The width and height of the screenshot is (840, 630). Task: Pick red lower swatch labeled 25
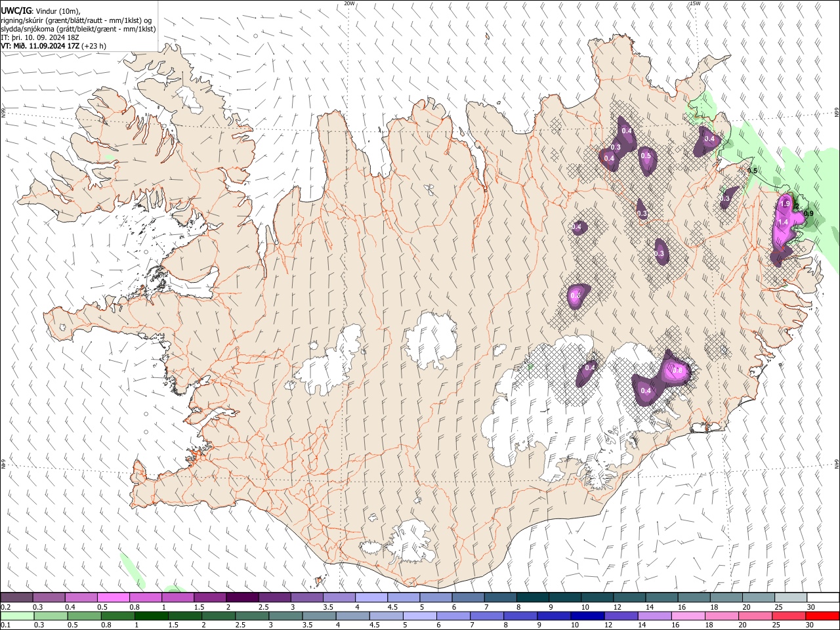788,616
